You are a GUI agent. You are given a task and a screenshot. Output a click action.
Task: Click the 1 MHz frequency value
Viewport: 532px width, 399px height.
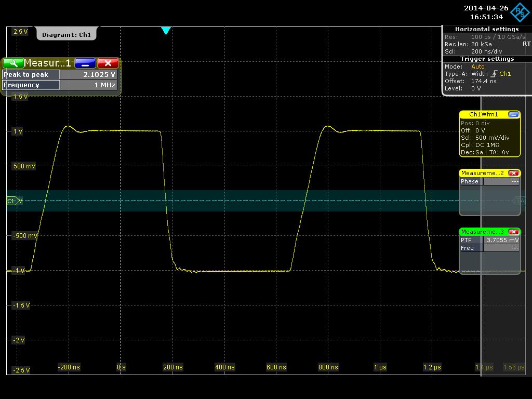pos(104,85)
